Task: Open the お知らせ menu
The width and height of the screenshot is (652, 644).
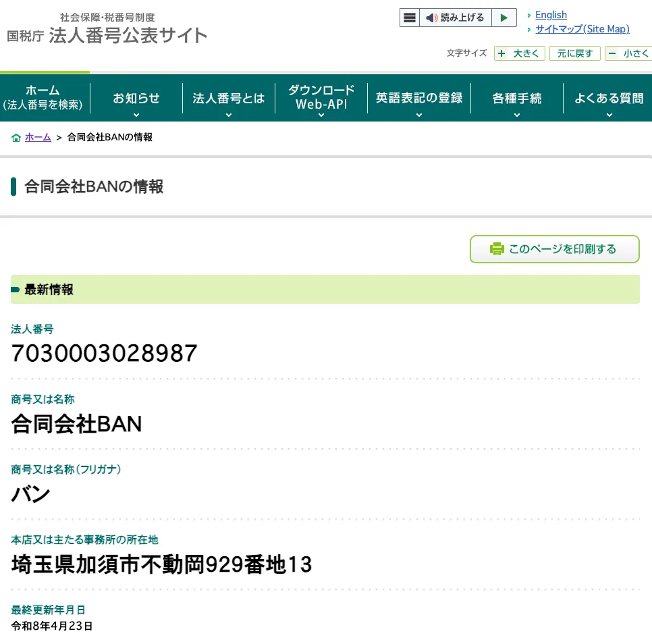Action: [136, 98]
